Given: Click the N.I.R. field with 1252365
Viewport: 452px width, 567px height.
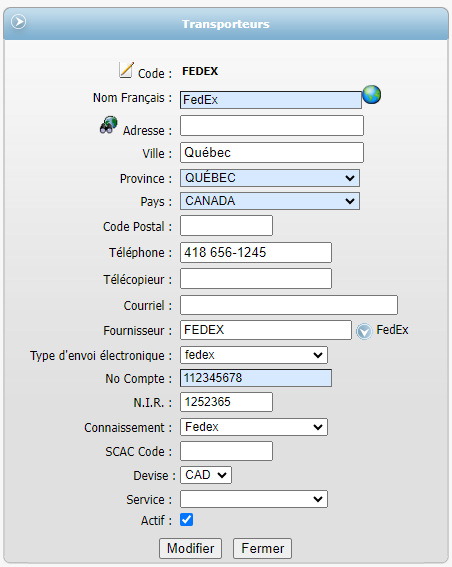Looking at the screenshot, I should click(226, 402).
